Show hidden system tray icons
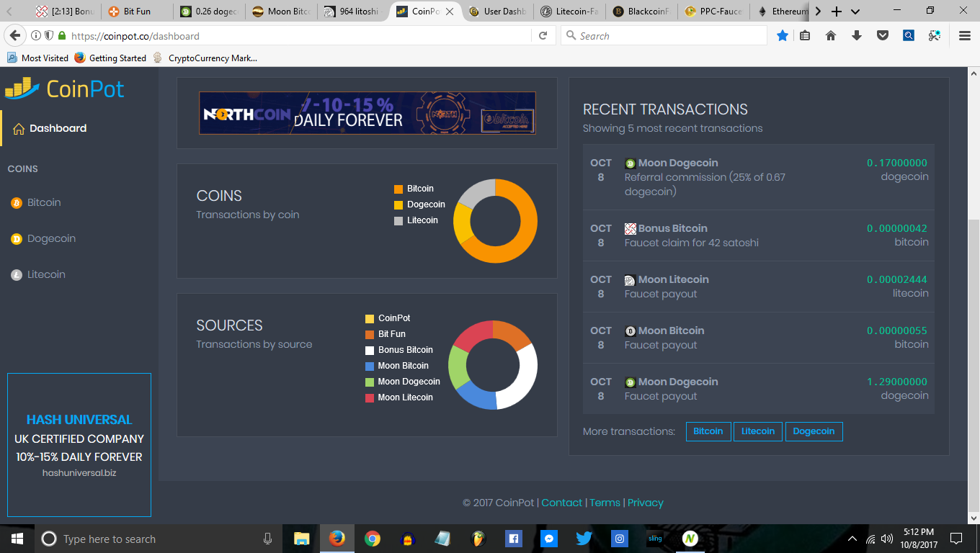The width and height of the screenshot is (980, 553). click(852, 539)
